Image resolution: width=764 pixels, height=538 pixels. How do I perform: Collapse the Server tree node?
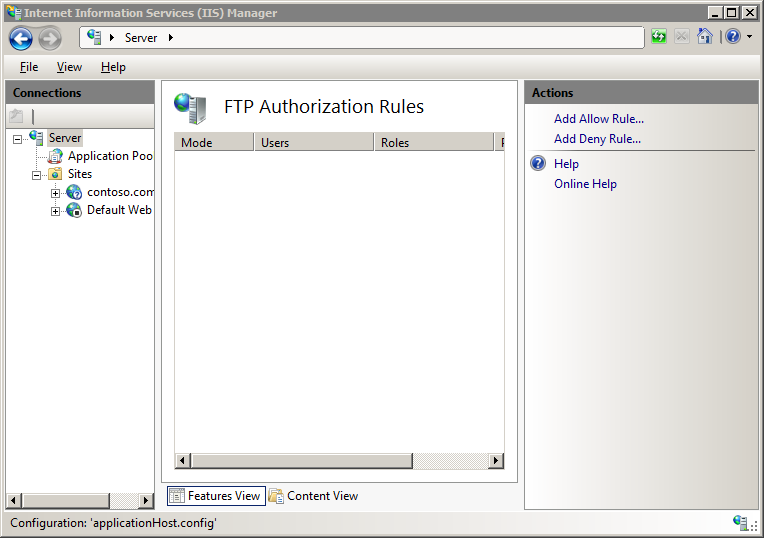tap(18, 139)
